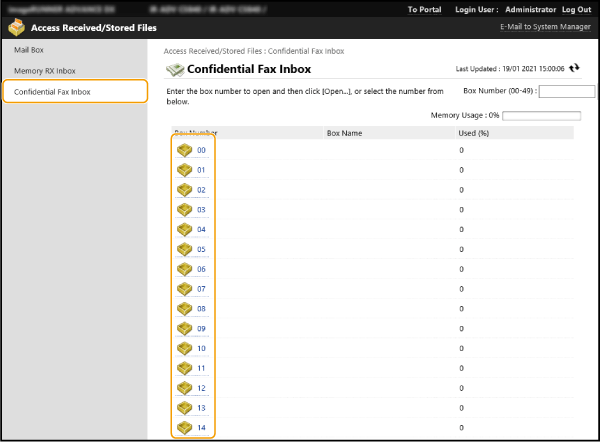The width and height of the screenshot is (600, 442).
Task: Click the fax box icon for box 06
Action: click(x=184, y=269)
